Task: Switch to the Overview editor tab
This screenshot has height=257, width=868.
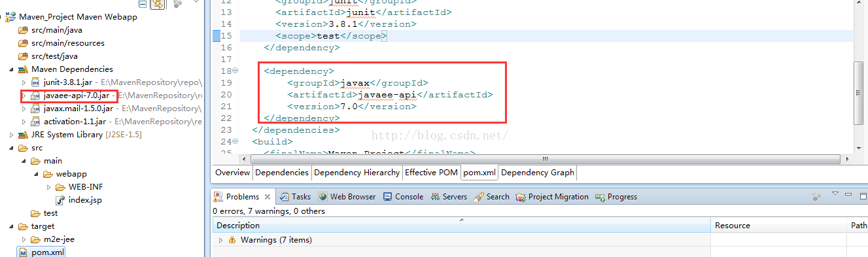Action: click(x=233, y=173)
